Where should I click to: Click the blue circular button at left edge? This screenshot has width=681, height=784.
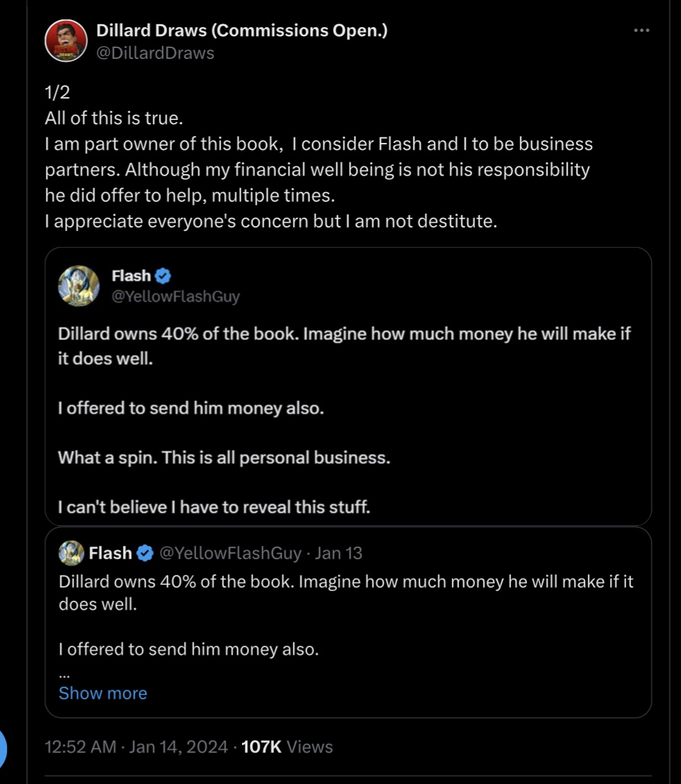pos(3,749)
